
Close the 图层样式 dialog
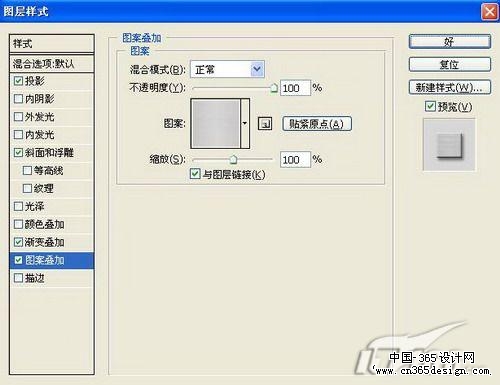tap(489, 12)
